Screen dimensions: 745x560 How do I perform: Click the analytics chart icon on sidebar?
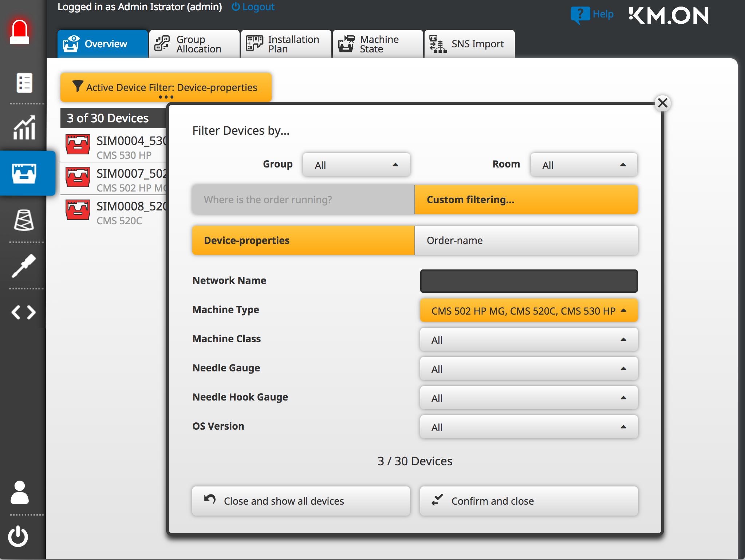pos(24,128)
